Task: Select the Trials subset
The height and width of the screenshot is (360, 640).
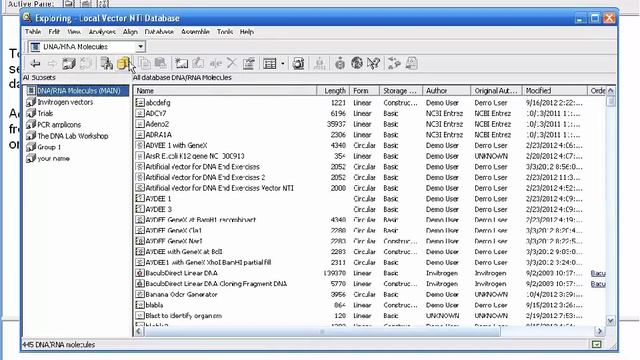Action: [x=40, y=113]
